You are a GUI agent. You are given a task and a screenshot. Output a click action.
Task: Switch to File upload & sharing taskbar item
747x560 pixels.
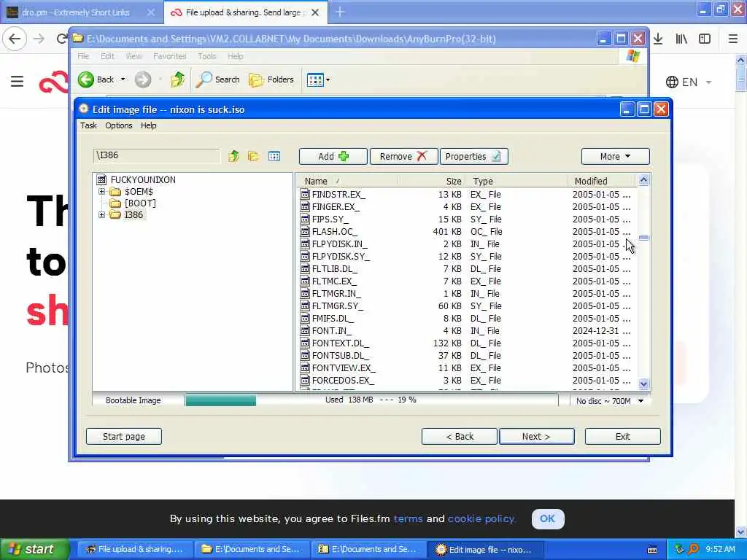[x=135, y=549]
